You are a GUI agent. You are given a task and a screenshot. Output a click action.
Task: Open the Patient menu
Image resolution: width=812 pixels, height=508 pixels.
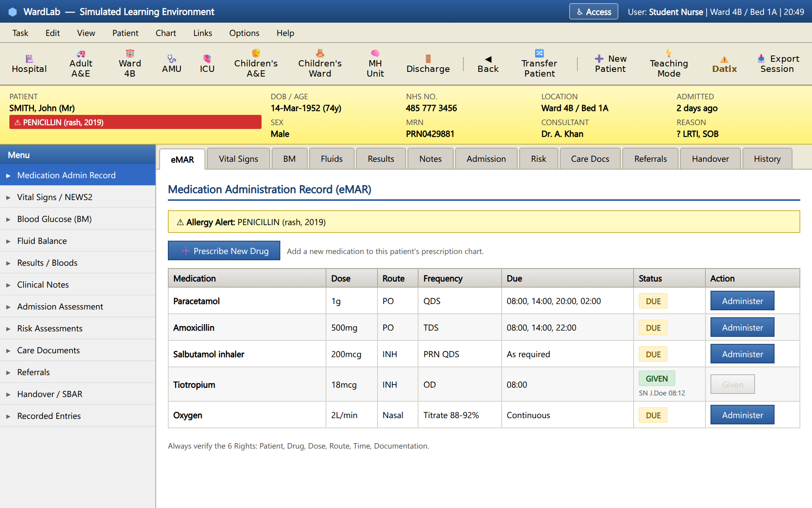tap(125, 33)
